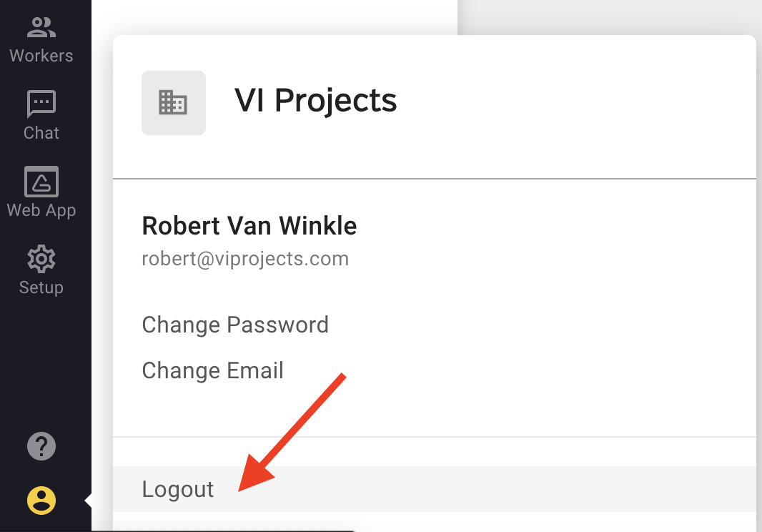Select the VI Projects company title

(x=316, y=101)
